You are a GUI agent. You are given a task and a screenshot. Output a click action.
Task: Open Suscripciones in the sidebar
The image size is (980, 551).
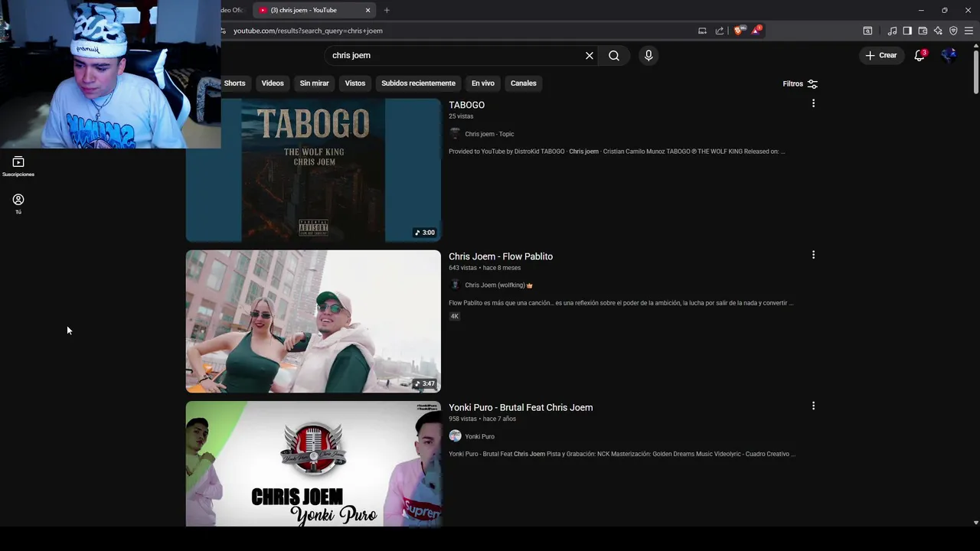pos(18,166)
